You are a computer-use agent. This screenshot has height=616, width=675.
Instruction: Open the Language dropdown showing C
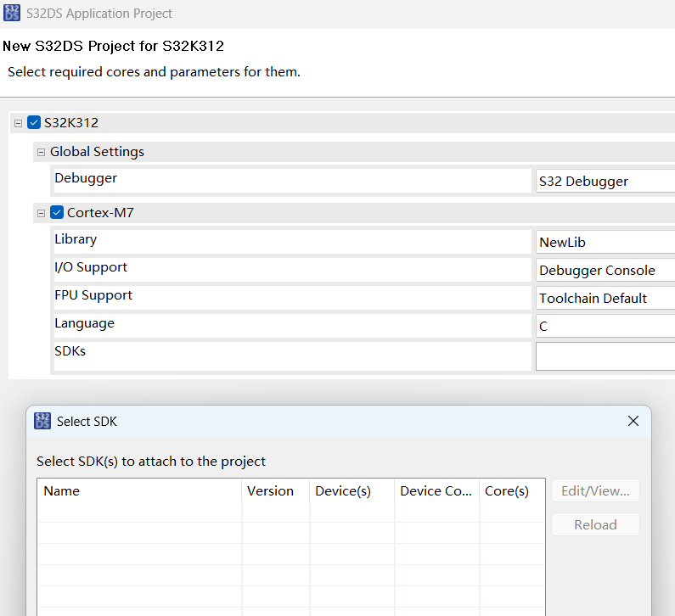click(605, 326)
